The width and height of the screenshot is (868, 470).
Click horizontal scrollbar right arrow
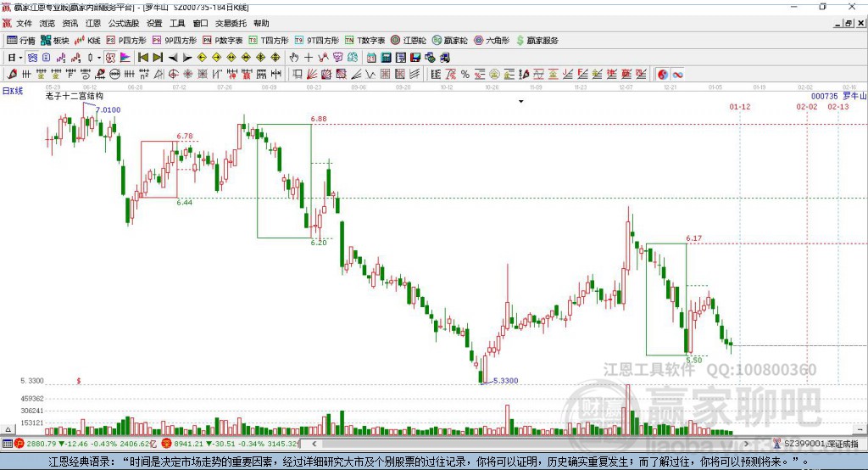click(746, 444)
